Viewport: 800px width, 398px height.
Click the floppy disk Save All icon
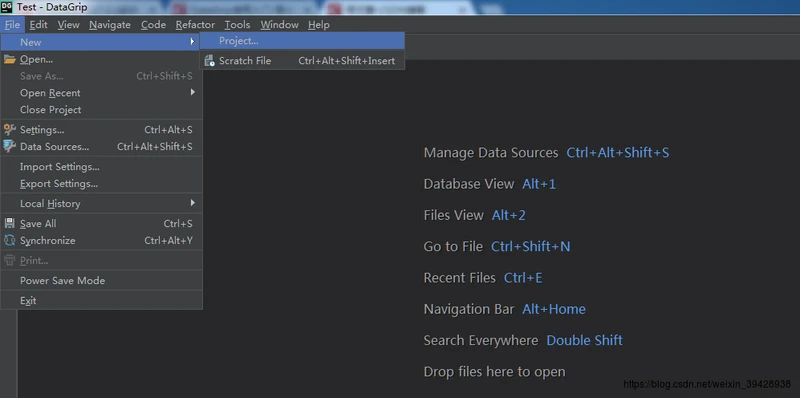click(10, 223)
